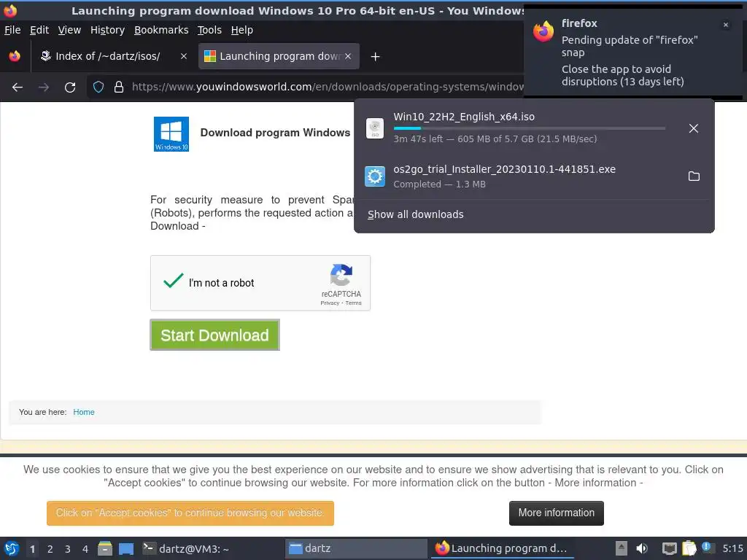Click the forward navigation arrow
Screen dimensions: 747x560
43,87
